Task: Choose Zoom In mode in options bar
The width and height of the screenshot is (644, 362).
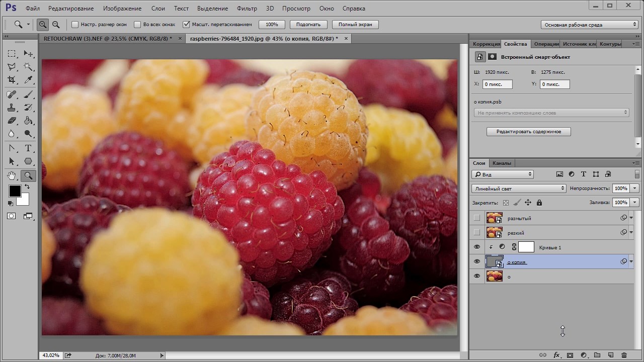Action: (43, 24)
